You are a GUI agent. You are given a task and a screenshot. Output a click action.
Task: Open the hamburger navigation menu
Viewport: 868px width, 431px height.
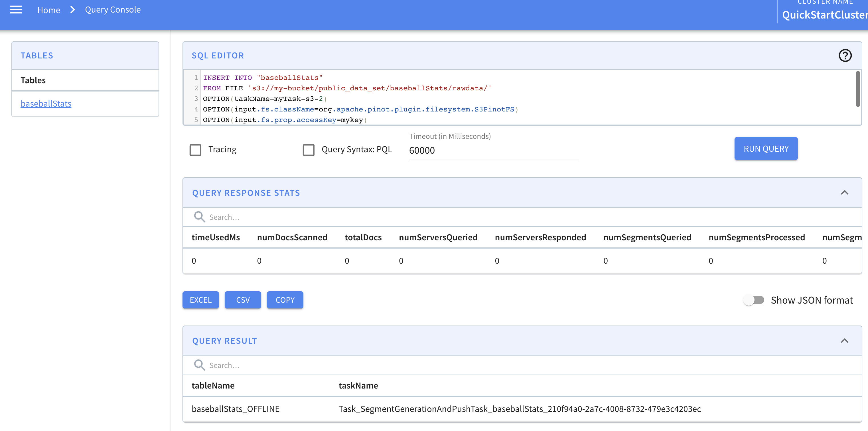(15, 10)
